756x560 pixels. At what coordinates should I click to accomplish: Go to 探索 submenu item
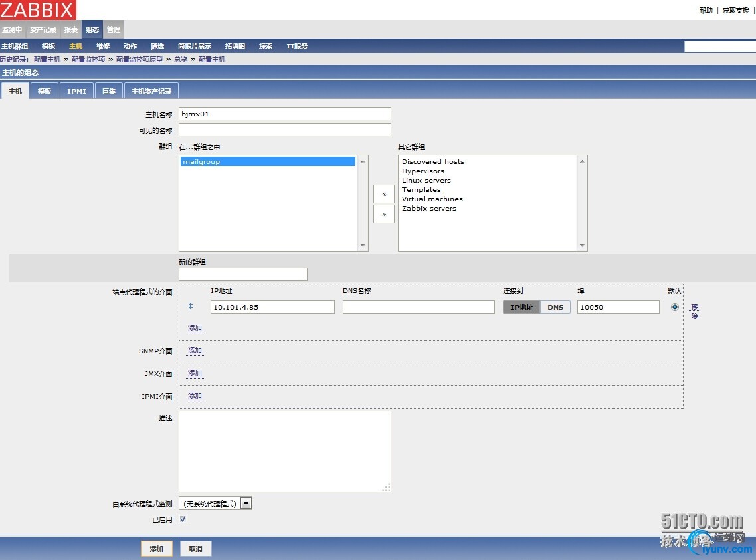pyautogui.click(x=266, y=47)
